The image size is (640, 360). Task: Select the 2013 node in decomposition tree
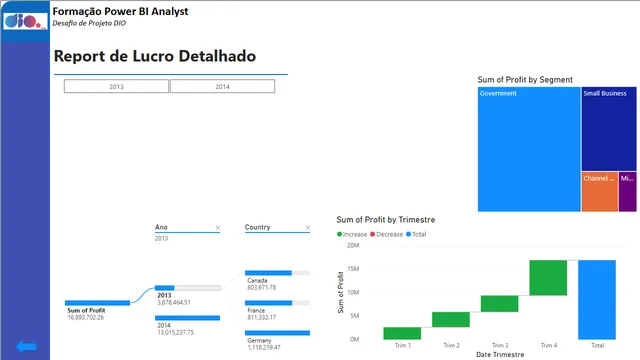pos(187,288)
